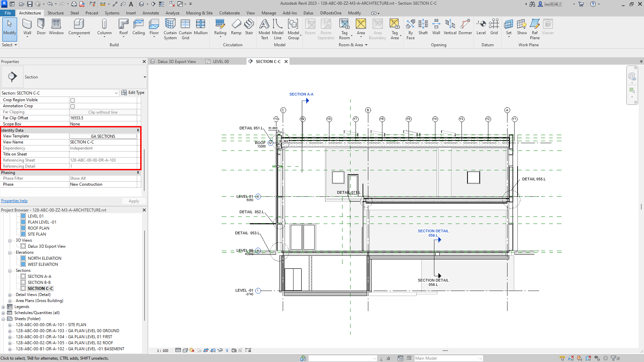The image size is (644, 362).
Task: Click the 1:100 view scale control
Action: (163, 351)
